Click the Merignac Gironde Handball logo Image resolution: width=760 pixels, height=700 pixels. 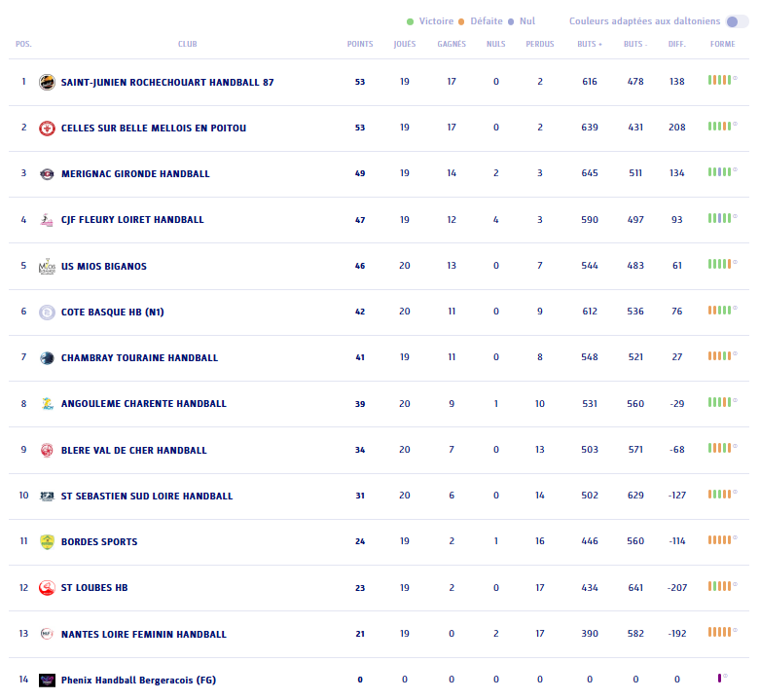tap(47, 174)
